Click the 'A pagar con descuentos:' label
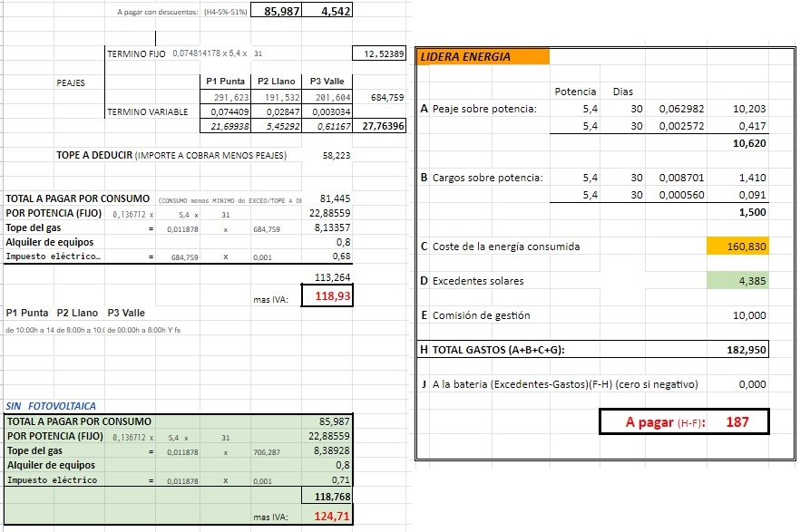Image resolution: width=810 pixels, height=532 pixels. coord(158,12)
